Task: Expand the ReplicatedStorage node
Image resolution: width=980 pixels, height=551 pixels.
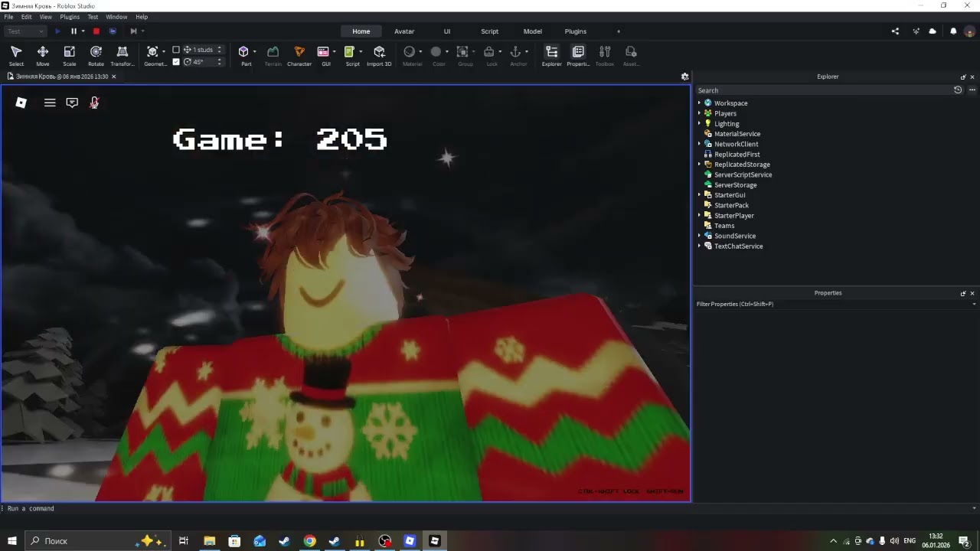Action: [699, 165]
